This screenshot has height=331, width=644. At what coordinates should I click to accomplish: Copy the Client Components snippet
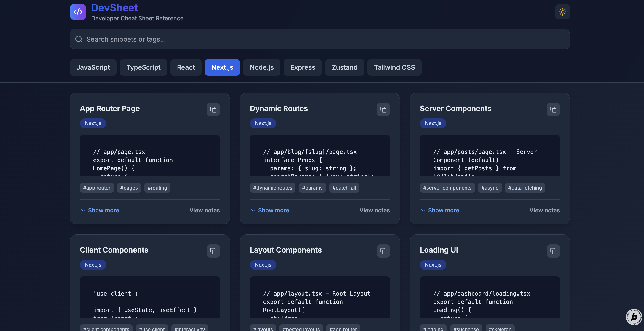coord(213,251)
